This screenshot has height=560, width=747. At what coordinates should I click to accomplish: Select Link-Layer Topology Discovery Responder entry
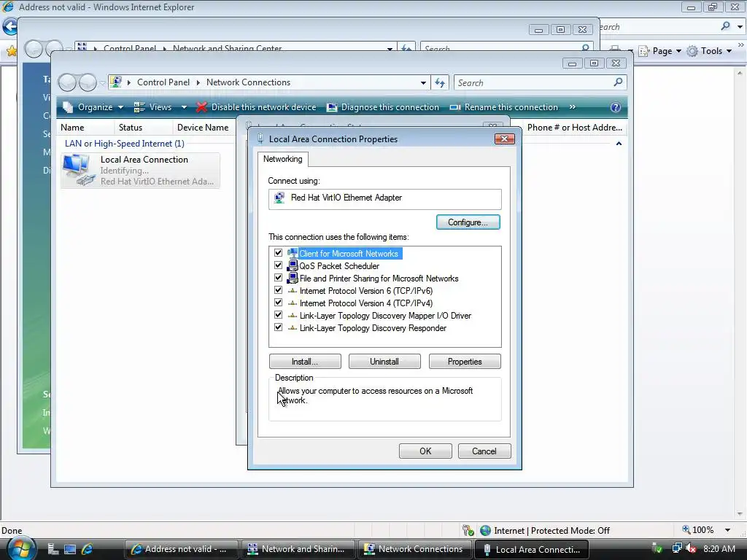[x=373, y=327]
